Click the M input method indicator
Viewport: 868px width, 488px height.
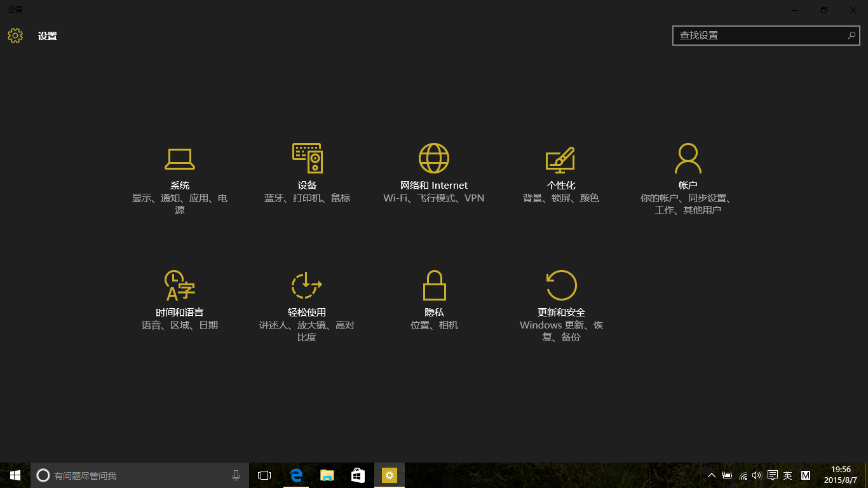806,475
